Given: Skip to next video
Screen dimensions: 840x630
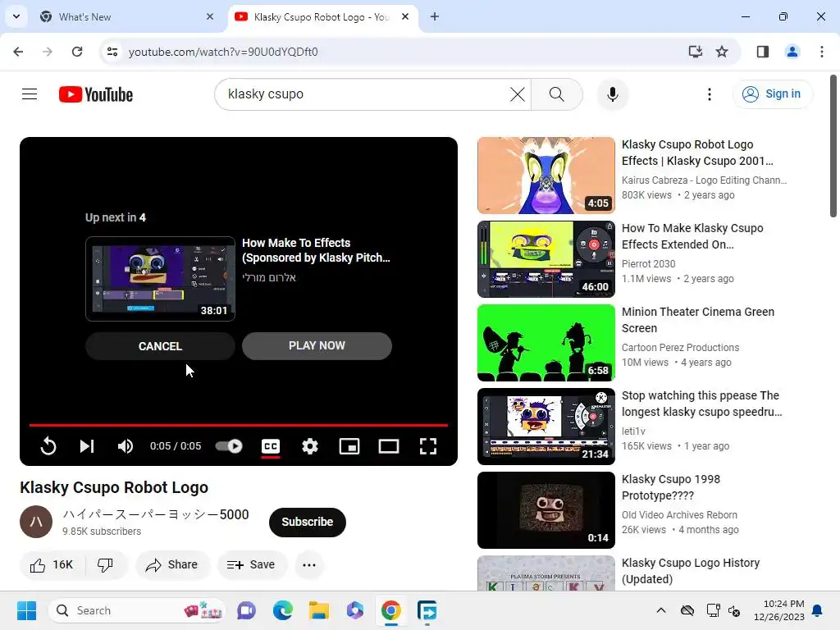Looking at the screenshot, I should click(x=87, y=445).
